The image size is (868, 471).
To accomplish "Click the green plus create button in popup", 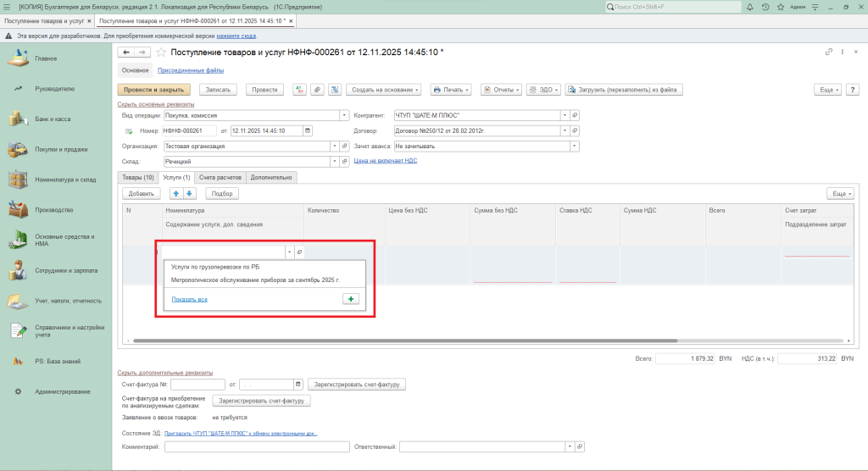I will coord(350,299).
